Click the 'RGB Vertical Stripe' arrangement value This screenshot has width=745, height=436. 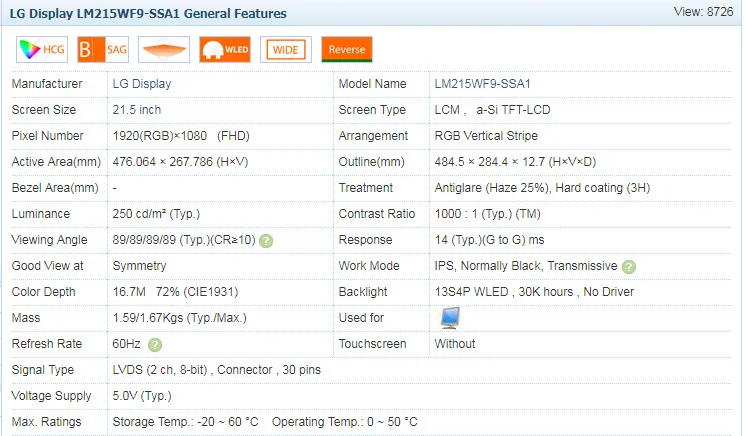[x=486, y=136]
